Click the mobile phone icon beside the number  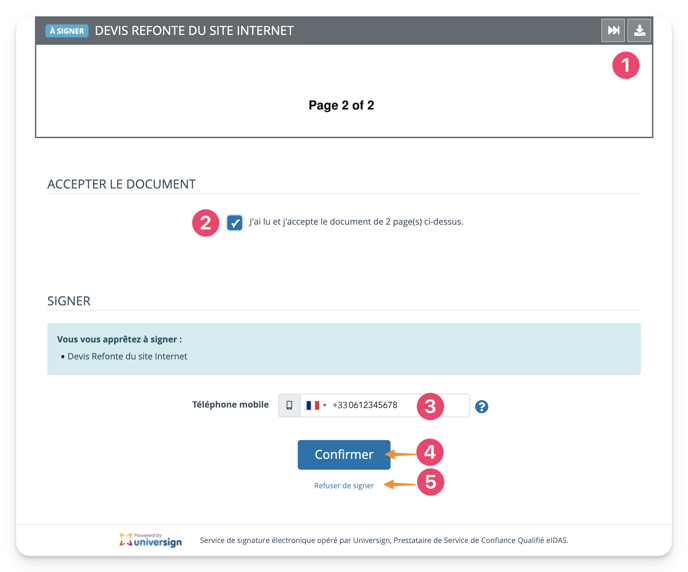click(289, 405)
